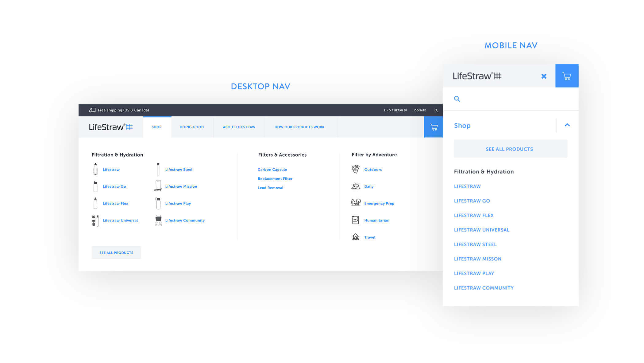Click the Outdoors adventure icon
Image resolution: width=644 pixels, height=363 pixels.
[355, 169]
